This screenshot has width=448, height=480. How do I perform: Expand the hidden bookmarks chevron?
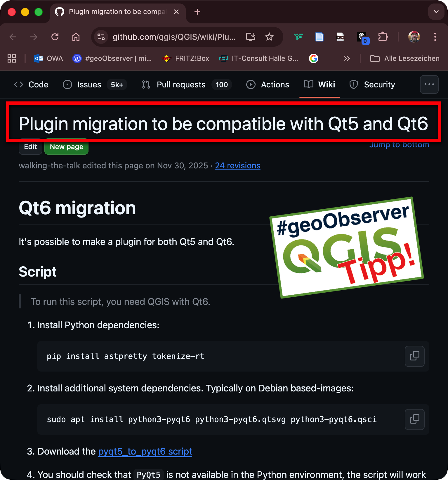(347, 58)
